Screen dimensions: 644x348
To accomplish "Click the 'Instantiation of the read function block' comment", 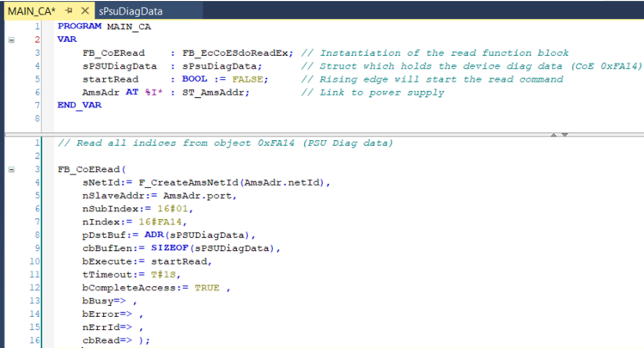I will click(x=435, y=53).
